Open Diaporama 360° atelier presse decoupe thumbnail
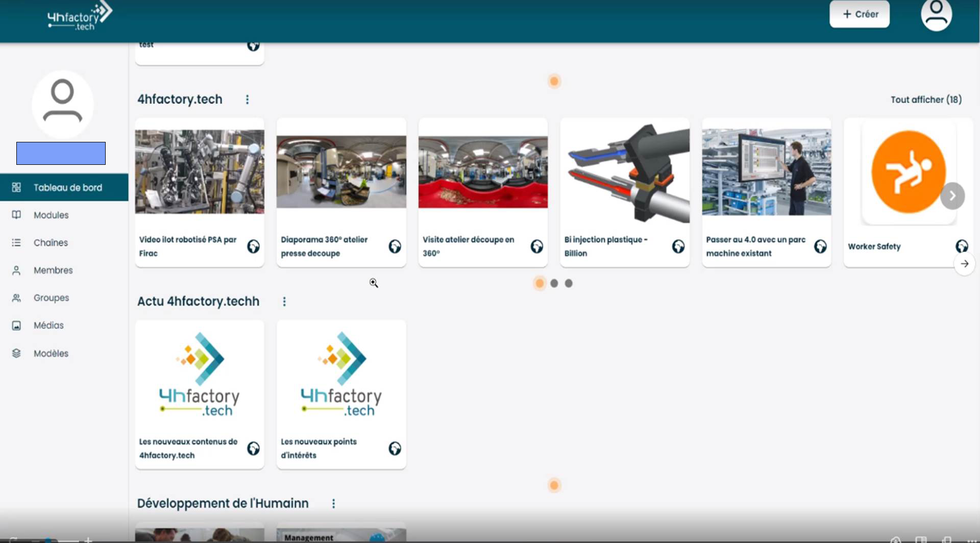This screenshot has height=543, width=980. tap(341, 172)
